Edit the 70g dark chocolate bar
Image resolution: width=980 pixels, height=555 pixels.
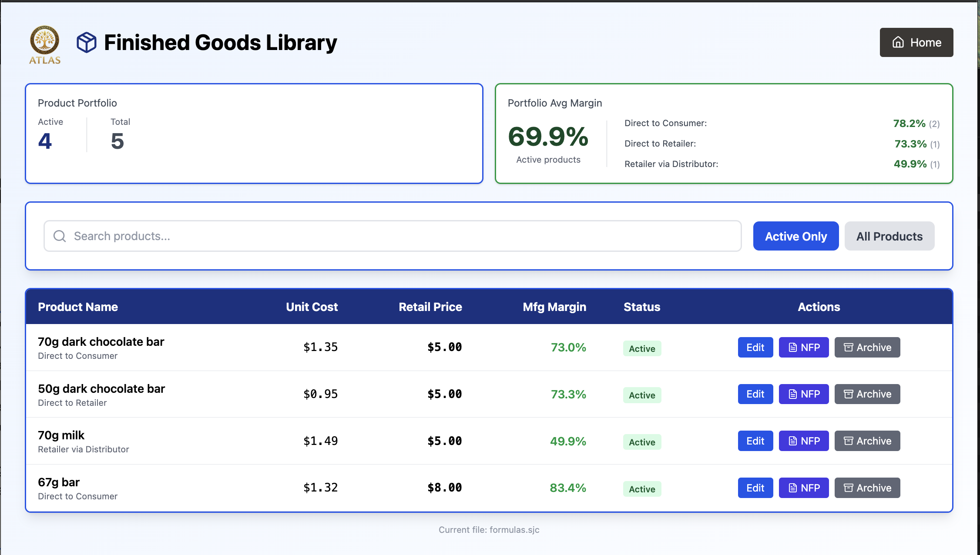755,348
